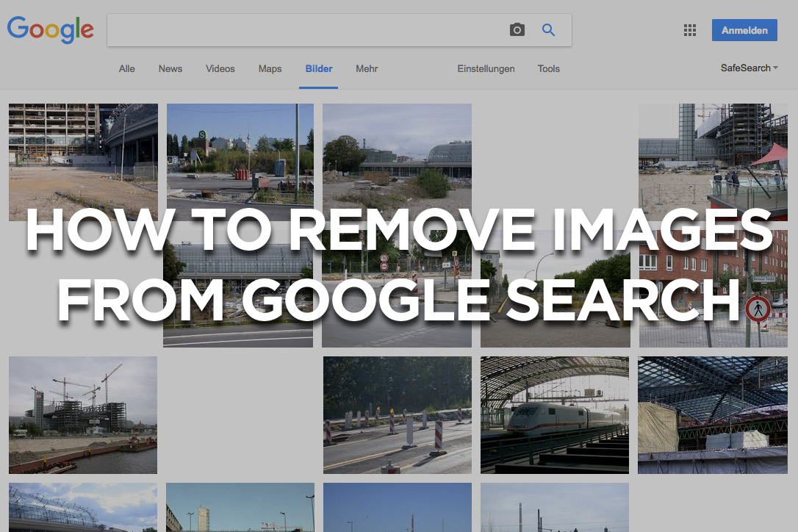Viewport: 798px width, 532px height.
Task: Switch to the Videos tab
Action: (220, 68)
